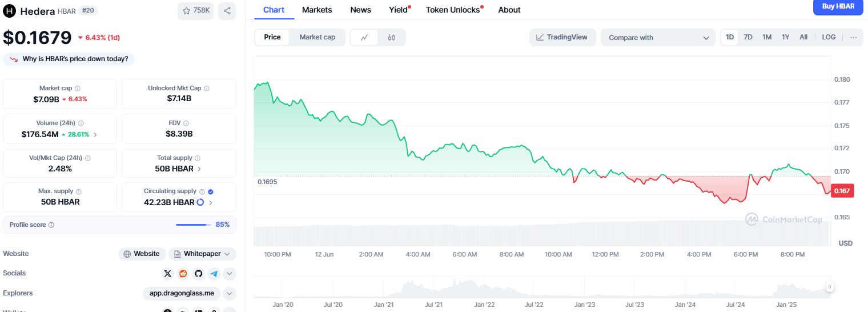The height and width of the screenshot is (312, 868).
Task: Click the Buy HBAR button
Action: [838, 7]
